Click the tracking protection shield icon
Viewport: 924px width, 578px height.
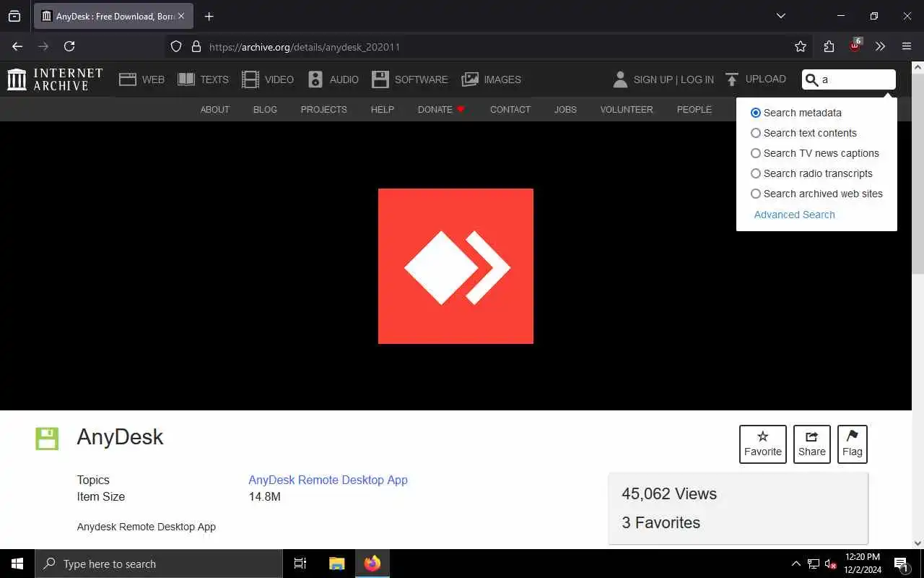[176, 46]
